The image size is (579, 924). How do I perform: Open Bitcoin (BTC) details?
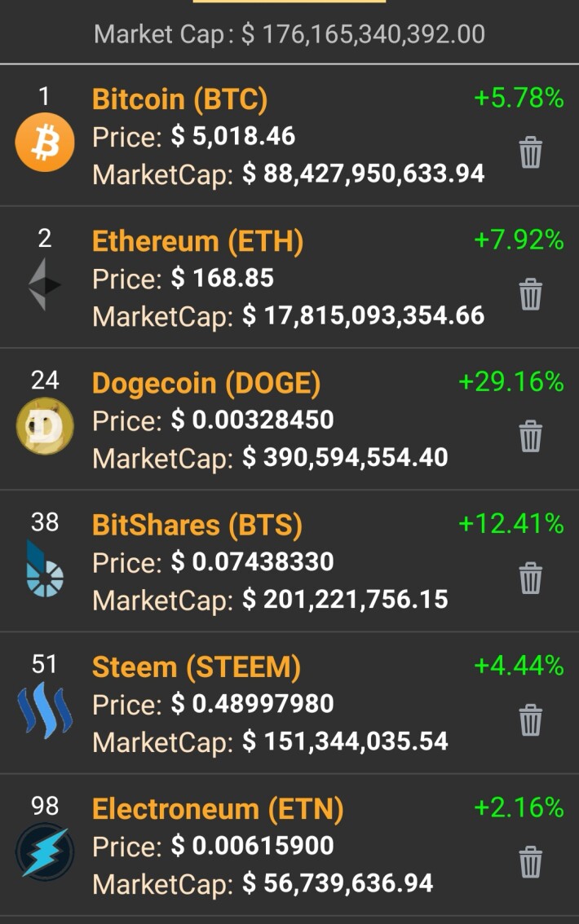[180, 99]
